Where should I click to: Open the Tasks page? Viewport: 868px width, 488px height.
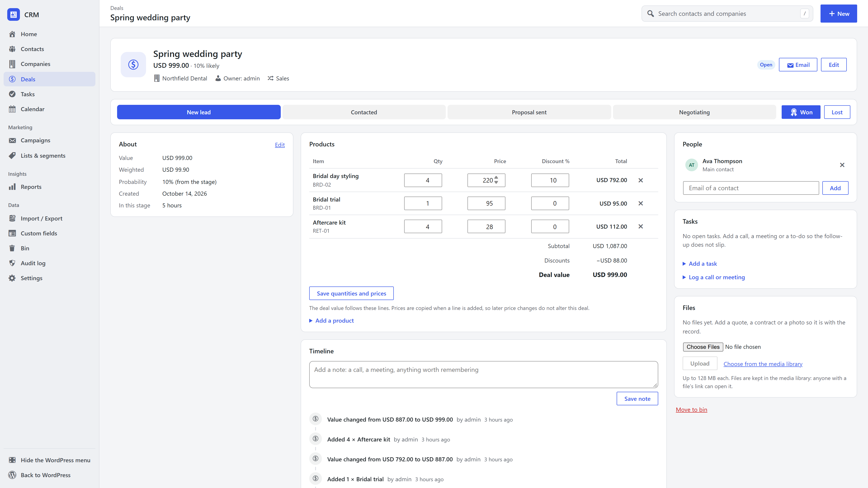pyautogui.click(x=49, y=94)
